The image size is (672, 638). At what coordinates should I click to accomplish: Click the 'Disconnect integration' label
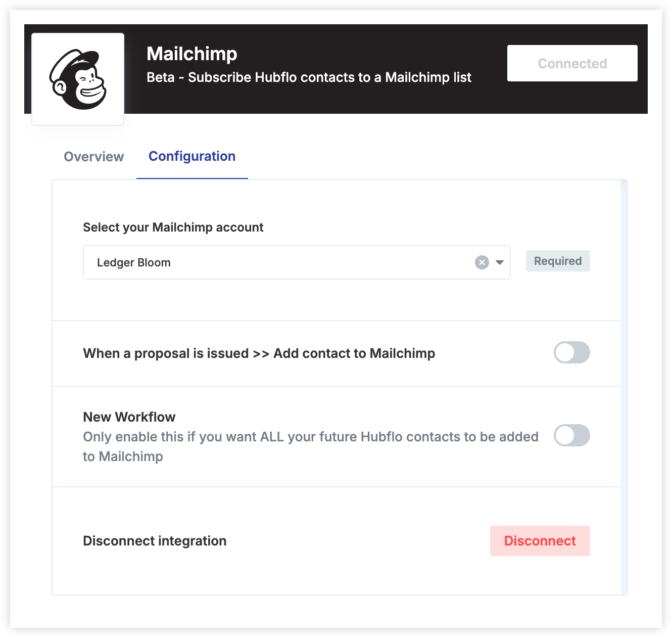(x=155, y=541)
